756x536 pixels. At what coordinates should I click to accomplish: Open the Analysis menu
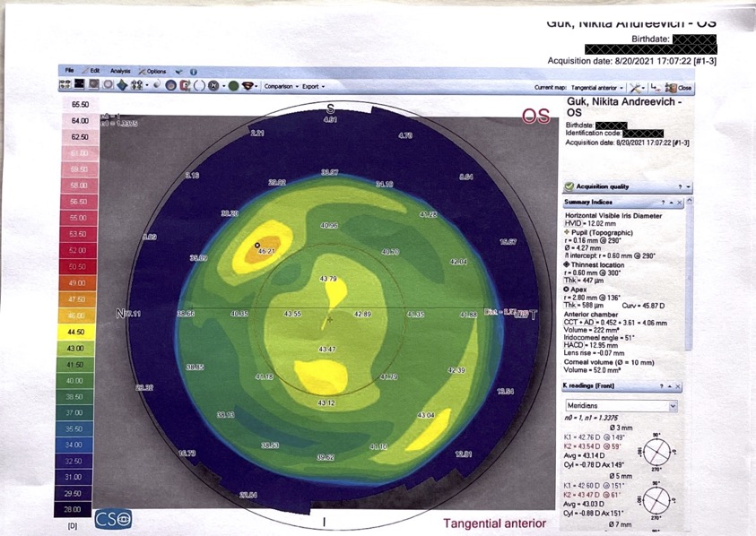(120, 71)
